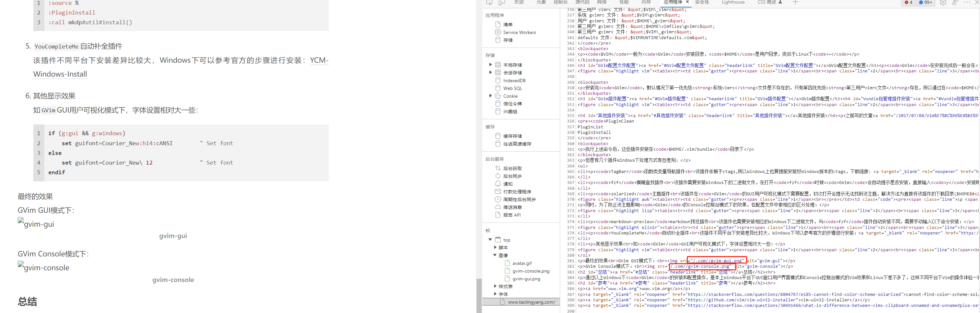Select gvim-console.png in the image tree

[531, 271]
